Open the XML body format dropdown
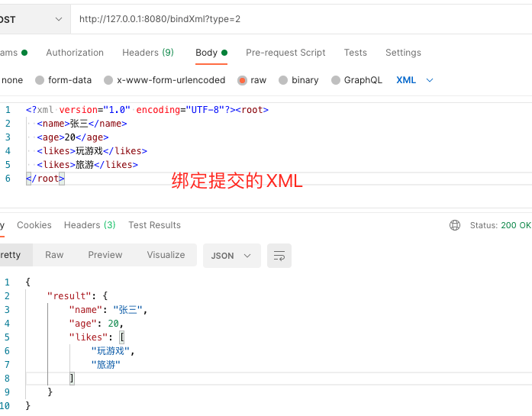Viewport: 532px width, 416px height. 414,80
